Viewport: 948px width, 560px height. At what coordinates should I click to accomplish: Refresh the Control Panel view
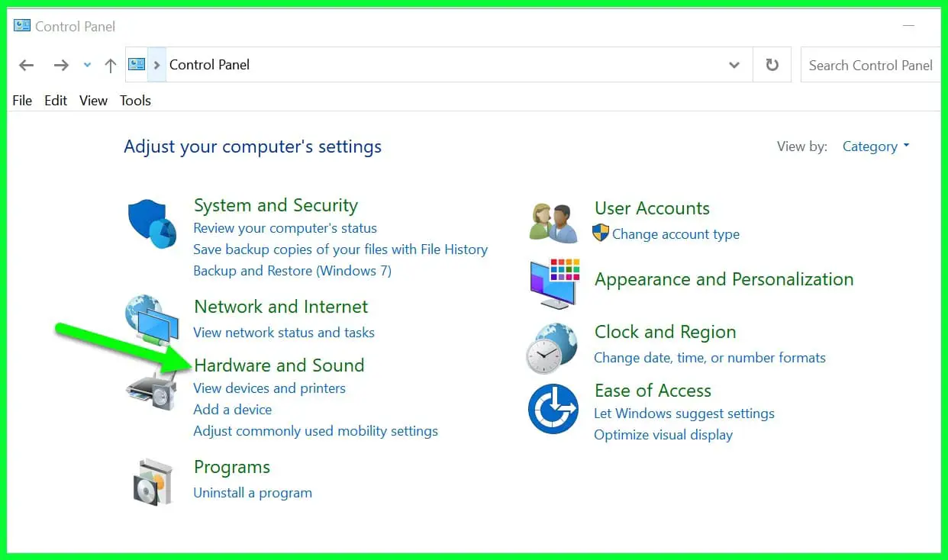coord(772,65)
